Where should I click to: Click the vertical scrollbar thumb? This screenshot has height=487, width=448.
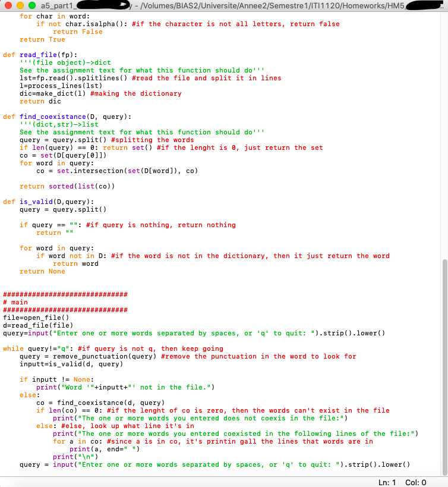[x=444, y=366]
